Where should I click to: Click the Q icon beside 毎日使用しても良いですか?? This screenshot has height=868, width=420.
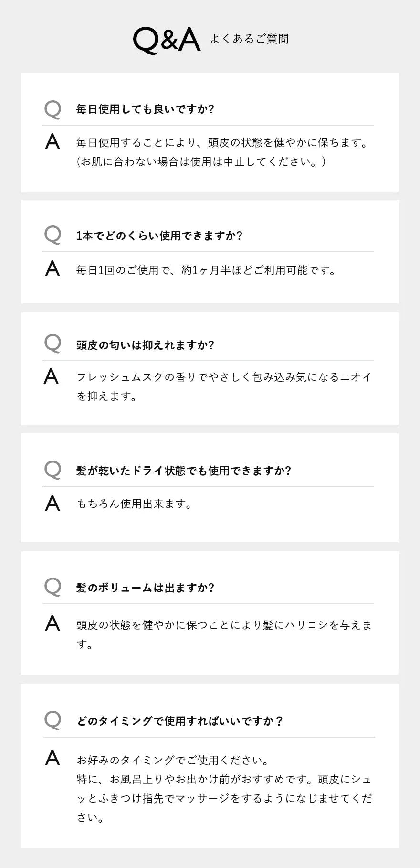tap(52, 109)
